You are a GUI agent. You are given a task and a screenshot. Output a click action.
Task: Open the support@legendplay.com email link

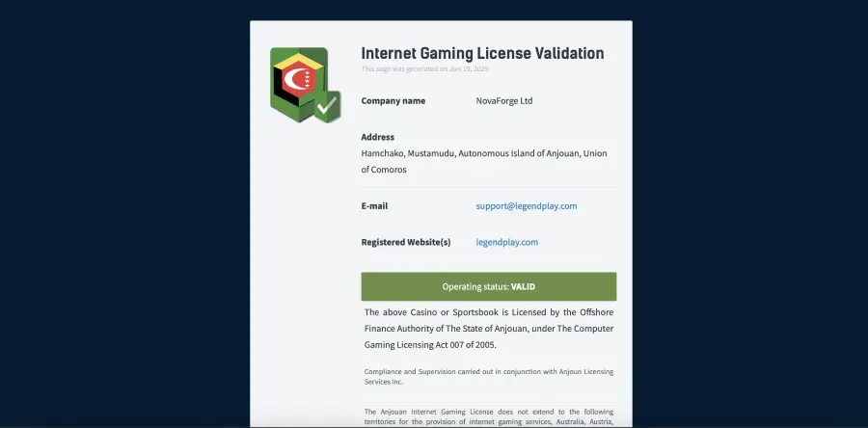(527, 206)
